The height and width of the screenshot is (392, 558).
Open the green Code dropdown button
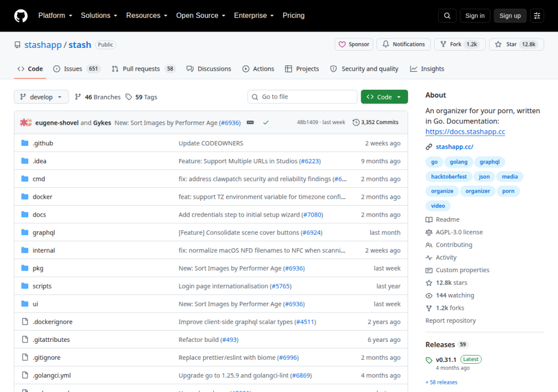pos(384,97)
